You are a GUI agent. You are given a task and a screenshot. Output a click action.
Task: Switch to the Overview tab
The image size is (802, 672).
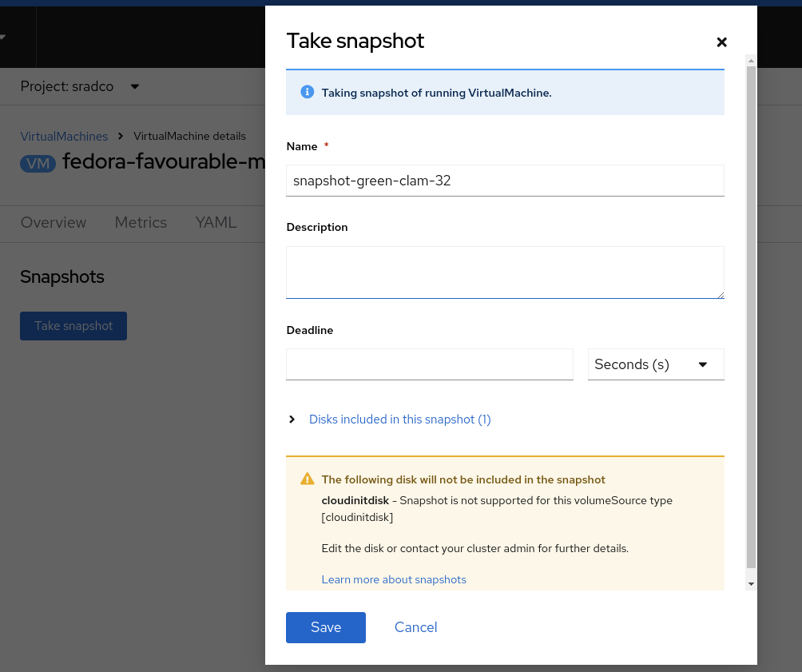[54, 223]
